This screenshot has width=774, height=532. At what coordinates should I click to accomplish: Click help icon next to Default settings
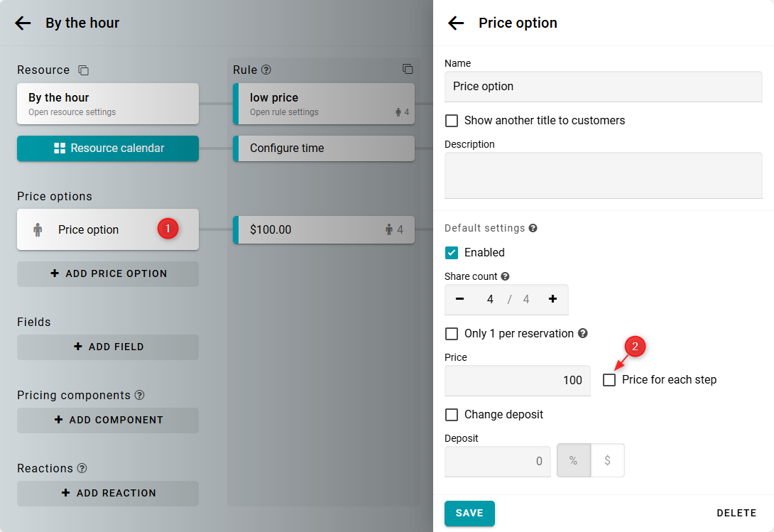click(533, 228)
